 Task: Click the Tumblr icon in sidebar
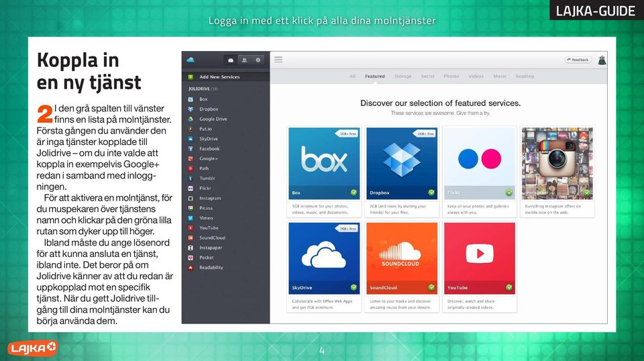click(x=191, y=178)
